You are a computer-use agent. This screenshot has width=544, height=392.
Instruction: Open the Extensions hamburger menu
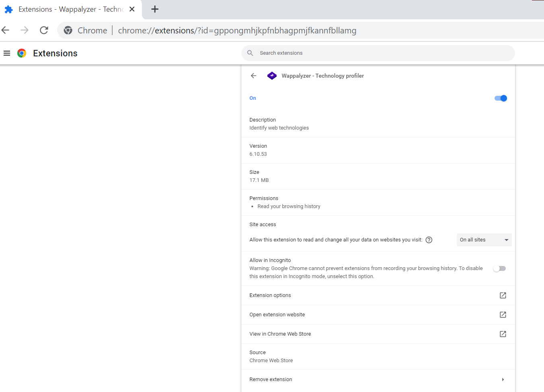[7, 53]
